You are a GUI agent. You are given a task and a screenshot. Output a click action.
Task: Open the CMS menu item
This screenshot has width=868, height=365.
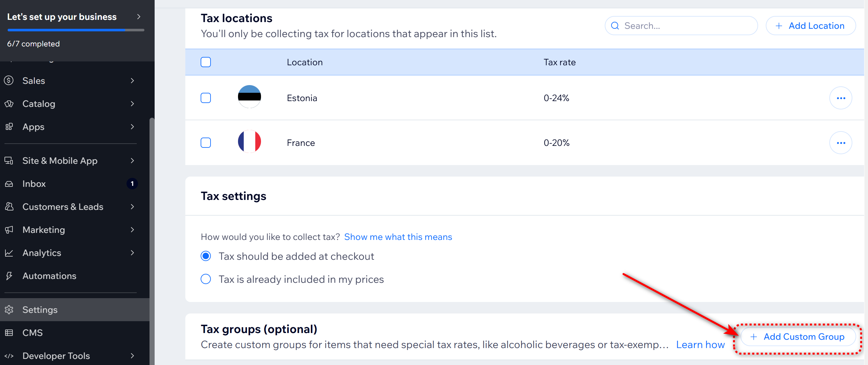(x=32, y=333)
